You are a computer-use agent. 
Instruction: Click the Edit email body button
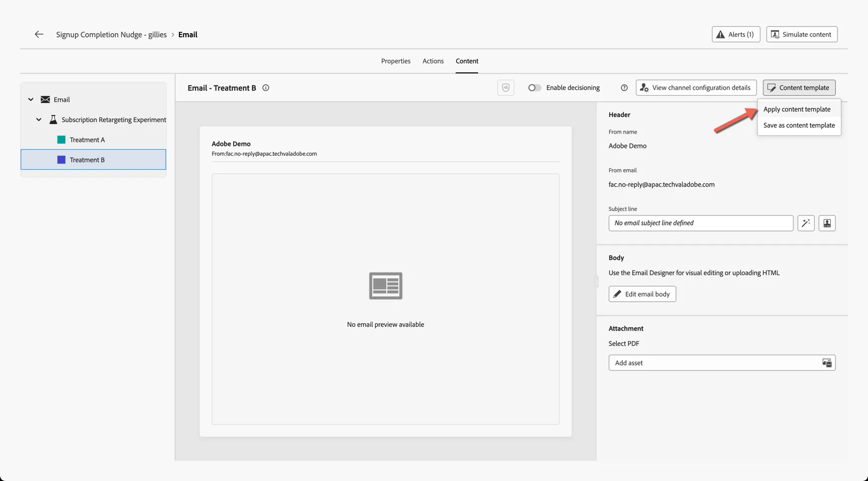642,294
